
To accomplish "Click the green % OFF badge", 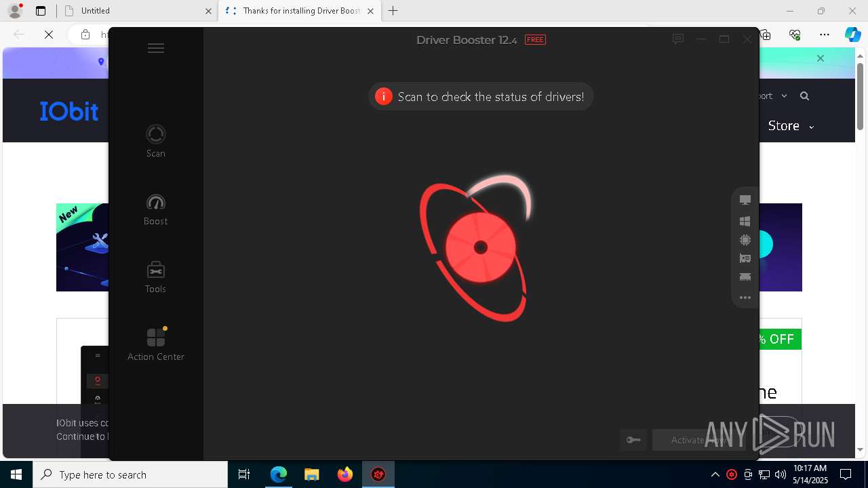I will pyautogui.click(x=780, y=340).
